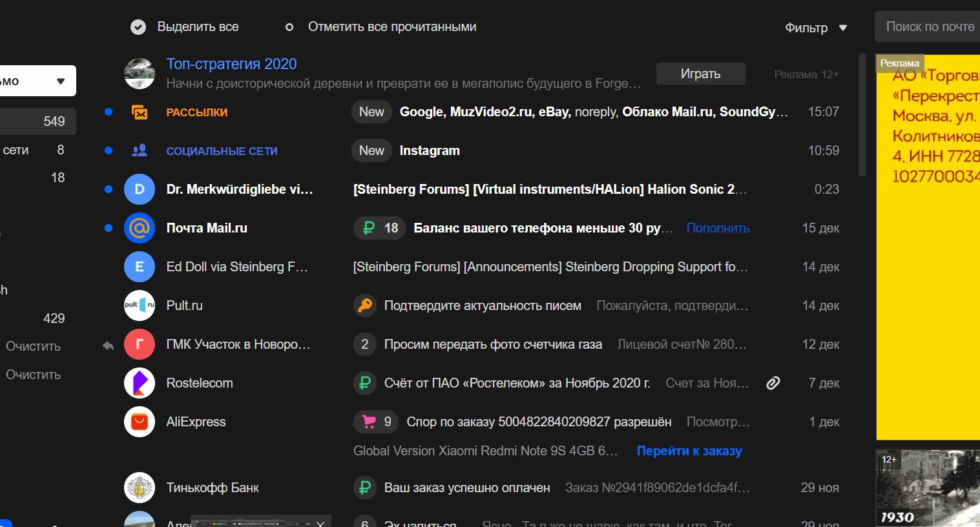
Task: Click the Поиск по почте search field
Action: 930,27
